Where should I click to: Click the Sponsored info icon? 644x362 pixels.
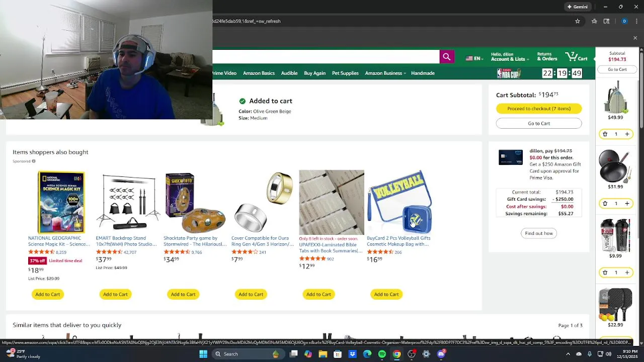(34, 161)
